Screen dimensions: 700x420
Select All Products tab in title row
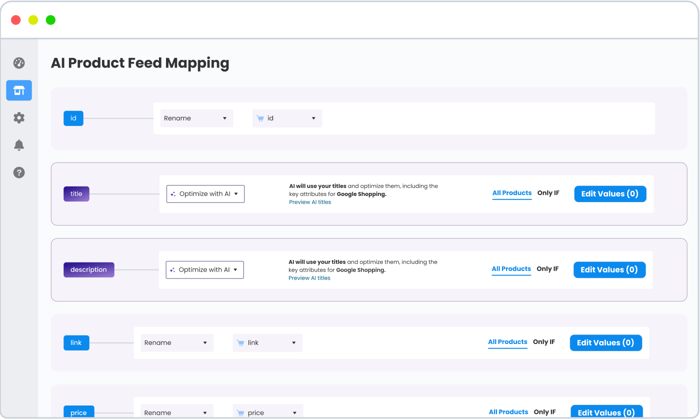click(511, 193)
